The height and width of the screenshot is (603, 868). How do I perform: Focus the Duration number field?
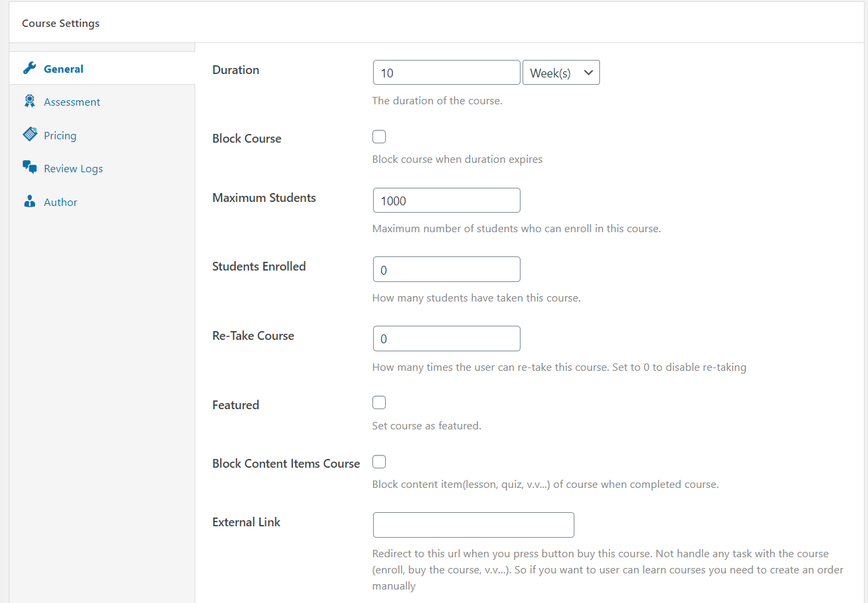click(446, 73)
